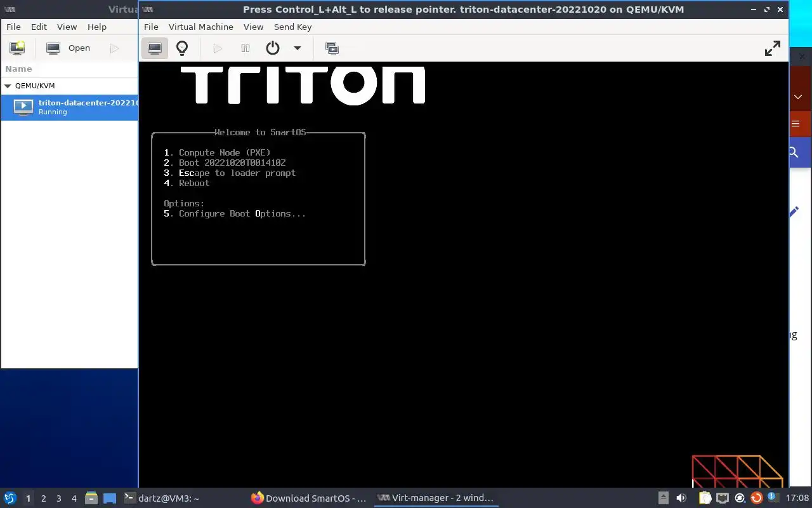Open the chat notification tray icon

coord(773,498)
